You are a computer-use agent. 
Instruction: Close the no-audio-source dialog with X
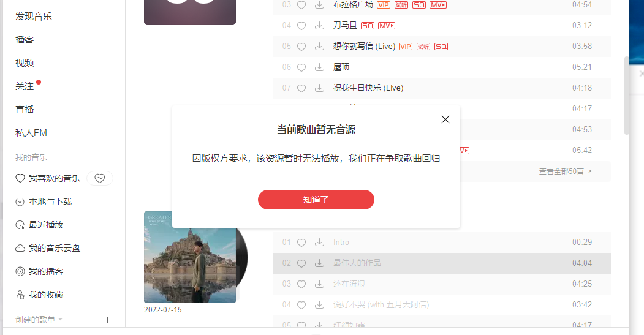(445, 119)
